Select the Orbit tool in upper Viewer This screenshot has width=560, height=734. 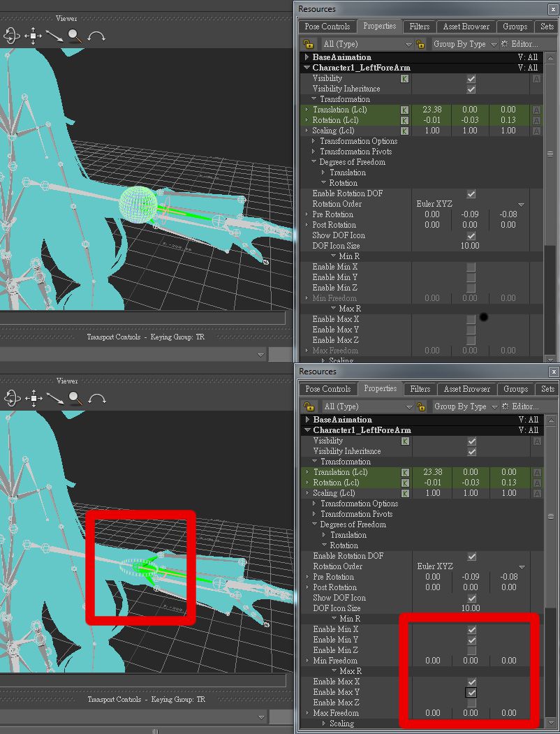click(x=11, y=36)
